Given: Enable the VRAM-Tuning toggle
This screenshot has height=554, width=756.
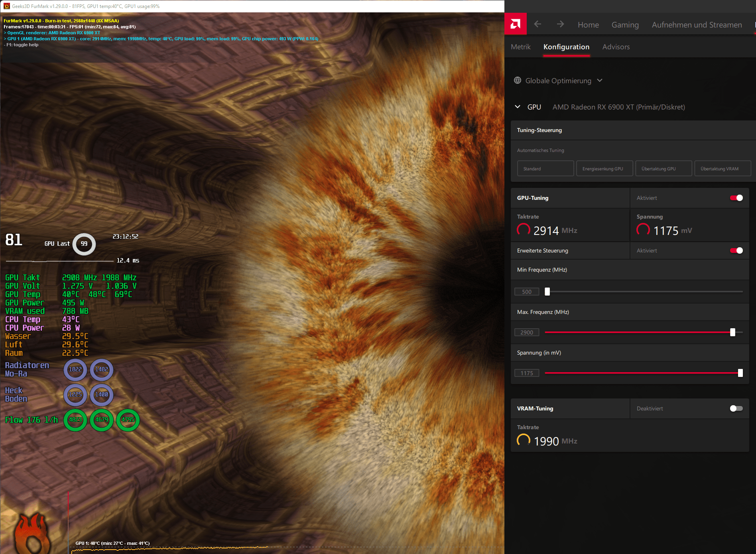Looking at the screenshot, I should click(736, 408).
